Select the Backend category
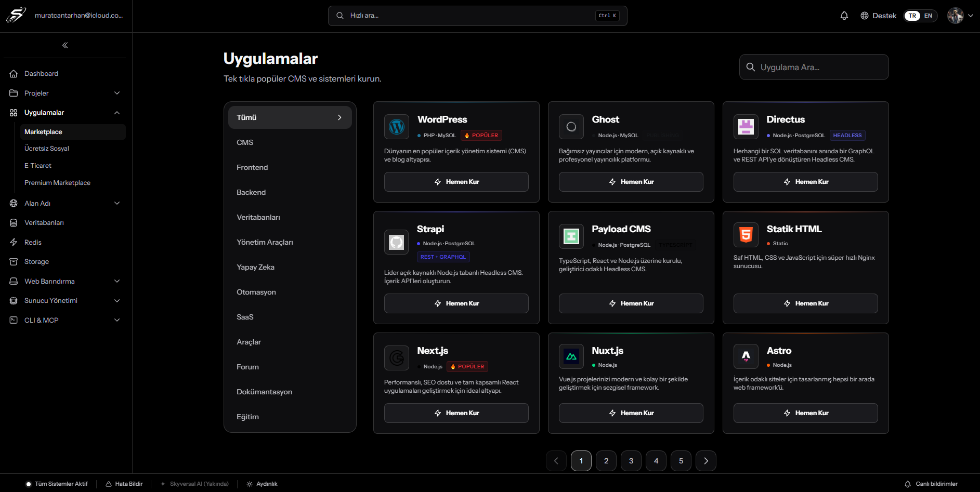980x492 pixels. (290, 192)
